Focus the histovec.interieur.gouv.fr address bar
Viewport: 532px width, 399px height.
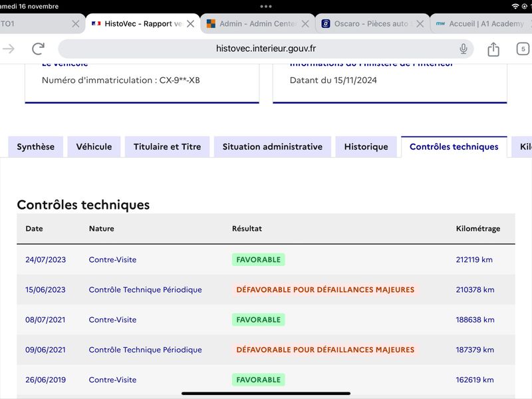265,49
